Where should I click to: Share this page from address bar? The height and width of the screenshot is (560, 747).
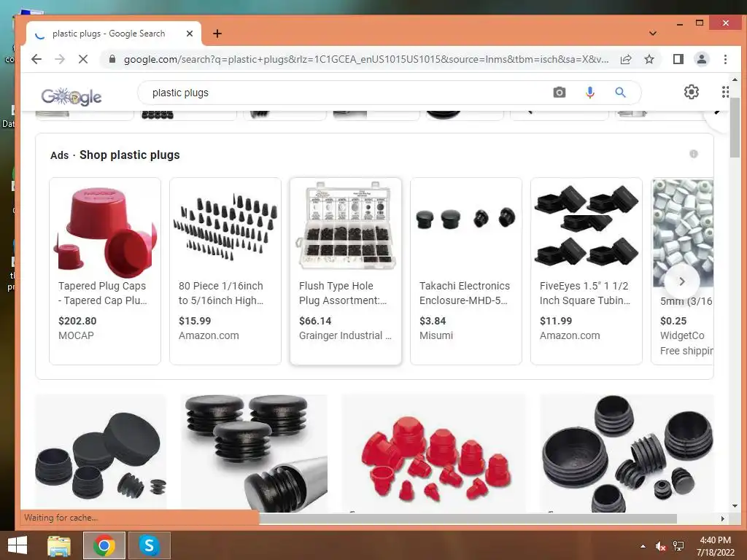point(625,59)
